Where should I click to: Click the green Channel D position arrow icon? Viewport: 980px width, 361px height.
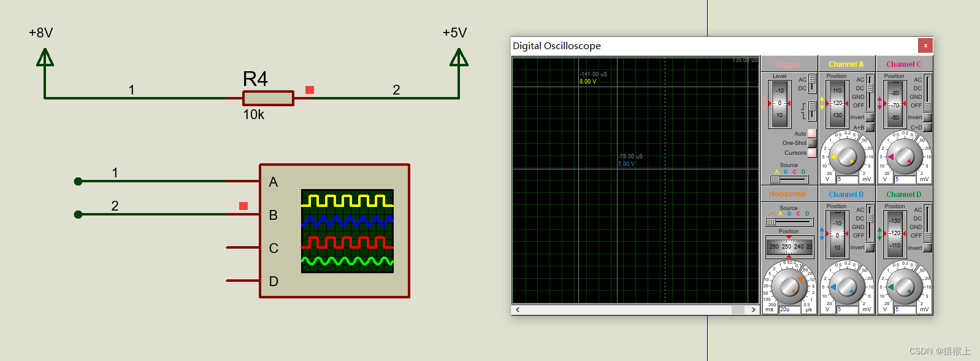[880, 234]
